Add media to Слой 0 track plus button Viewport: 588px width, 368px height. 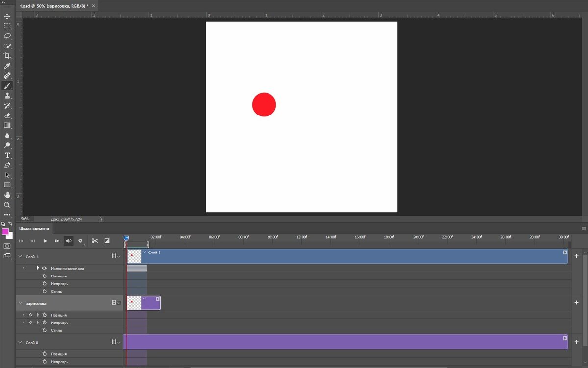(576, 342)
